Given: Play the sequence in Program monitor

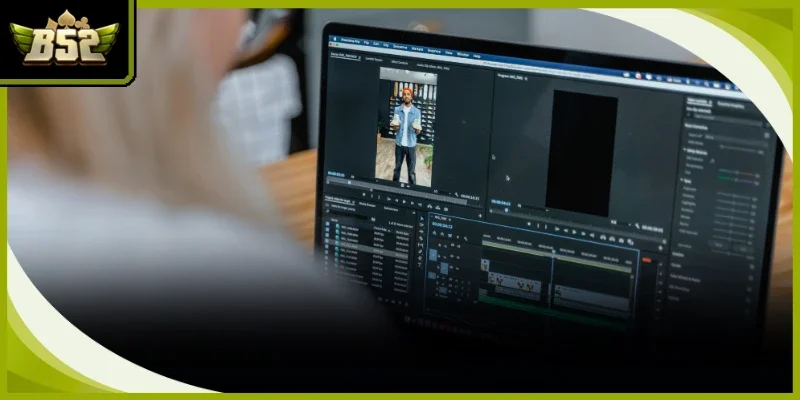Looking at the screenshot, I should tap(574, 232).
